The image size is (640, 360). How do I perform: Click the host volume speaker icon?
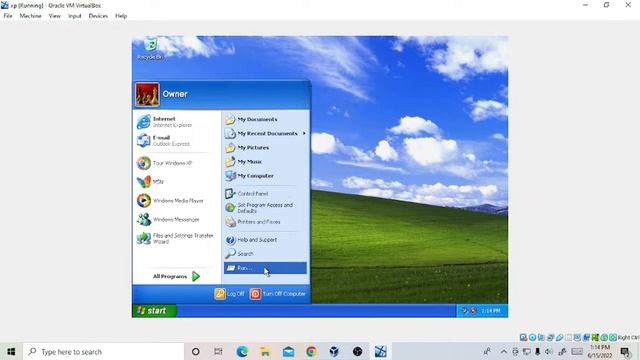549,351
